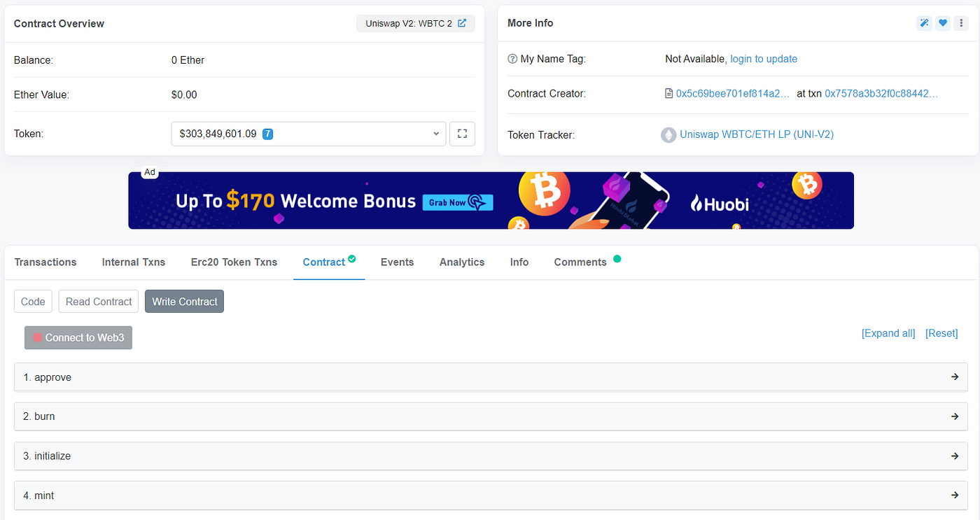The width and height of the screenshot is (980, 520).
Task: Click the Uniswap V2: WBTC 2 tag button
Action: [416, 23]
